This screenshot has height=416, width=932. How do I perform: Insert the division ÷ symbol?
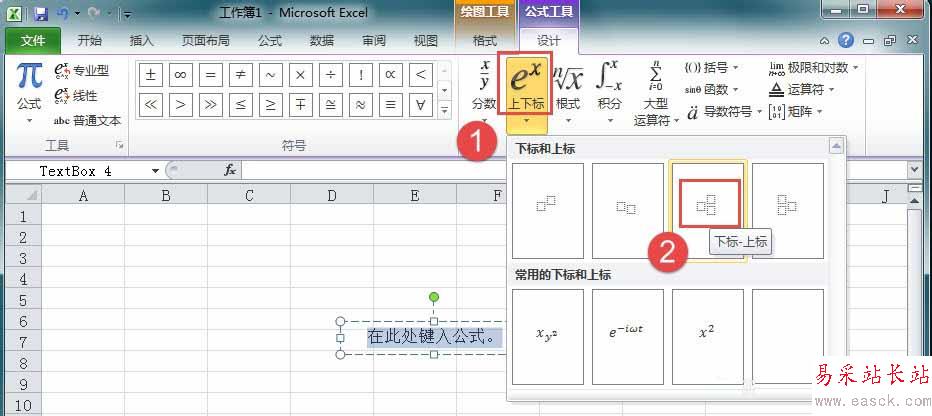(330, 75)
